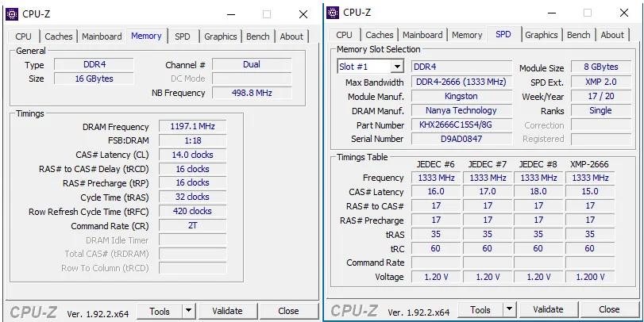Open Bench tab in left window
Viewport: 644px width, 322px height.
[258, 36]
